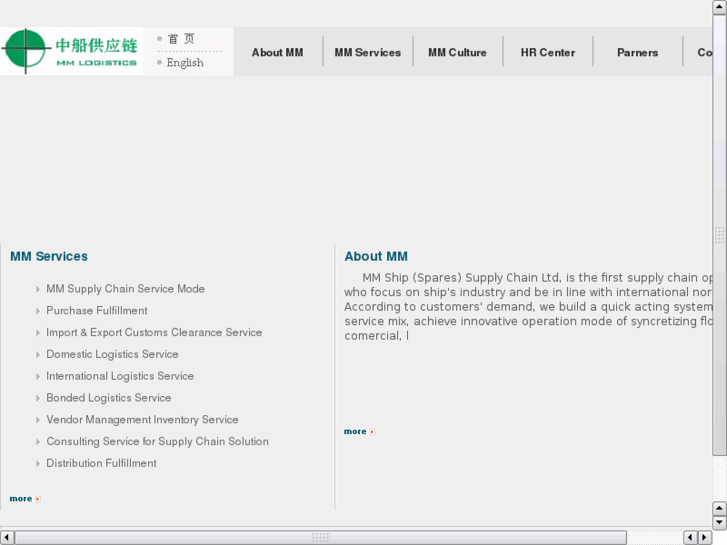Click the arrow bullet beside Domestic Logistics Service
The image size is (727, 545).
pyautogui.click(x=38, y=354)
